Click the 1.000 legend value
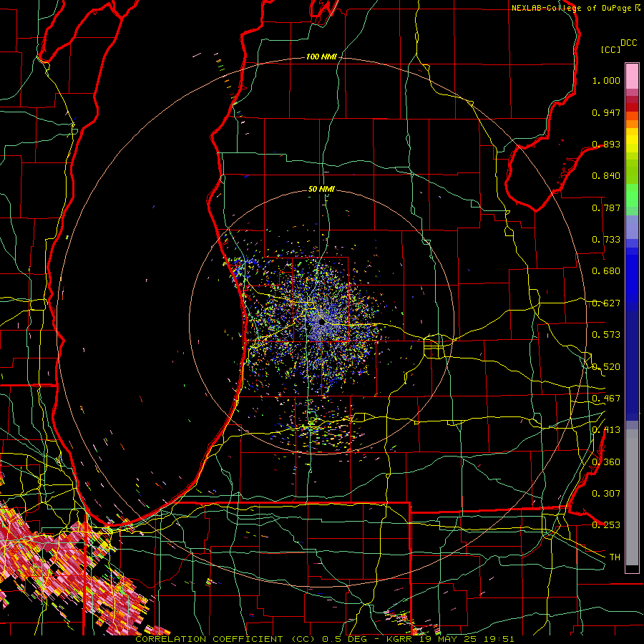644x644 pixels. [x=606, y=80]
